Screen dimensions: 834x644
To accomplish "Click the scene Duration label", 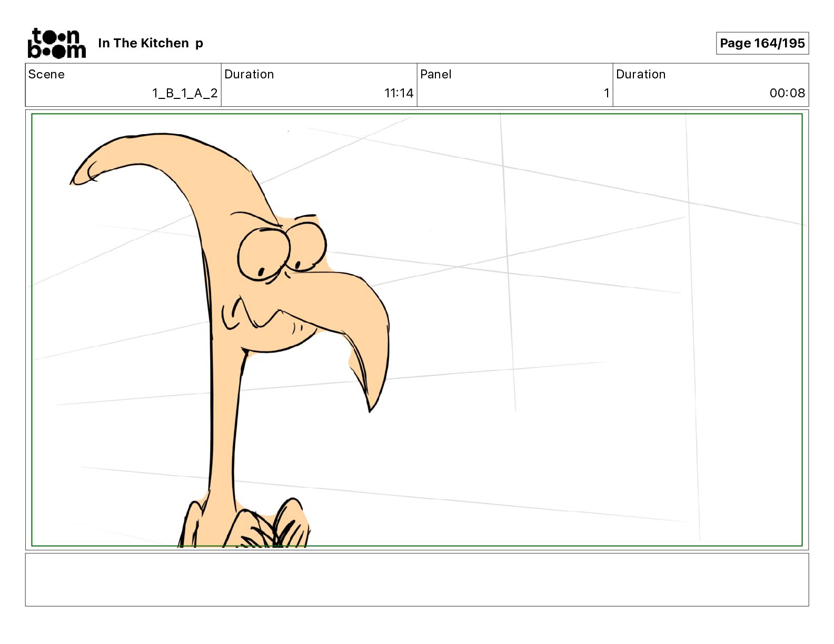I will (249, 74).
